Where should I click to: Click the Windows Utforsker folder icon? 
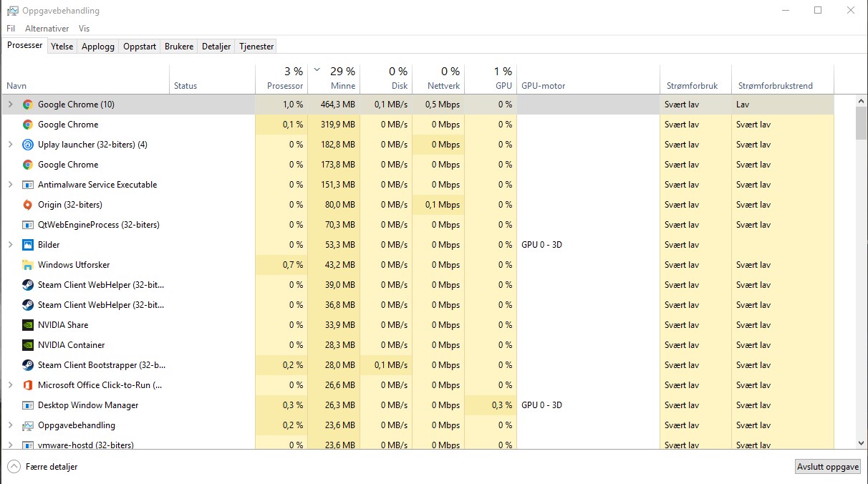27,265
